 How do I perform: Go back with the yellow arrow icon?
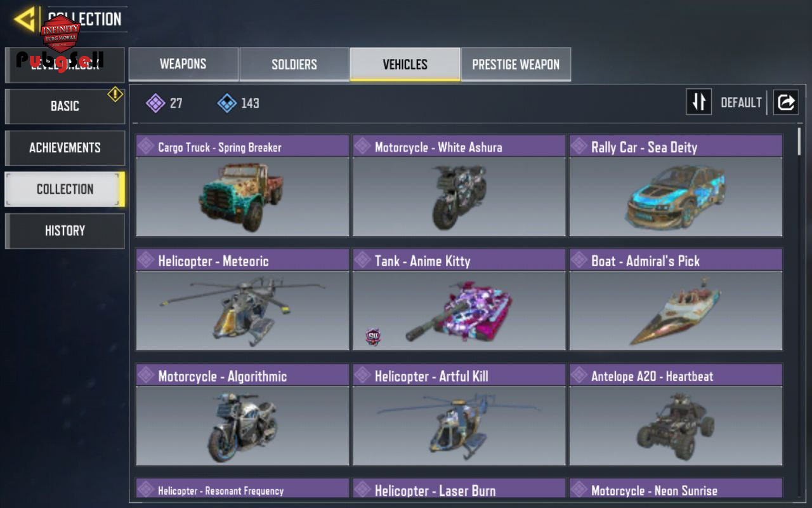(25, 20)
